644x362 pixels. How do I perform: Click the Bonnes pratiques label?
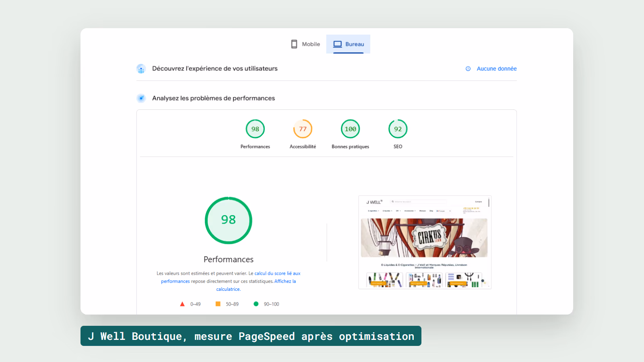click(x=350, y=147)
